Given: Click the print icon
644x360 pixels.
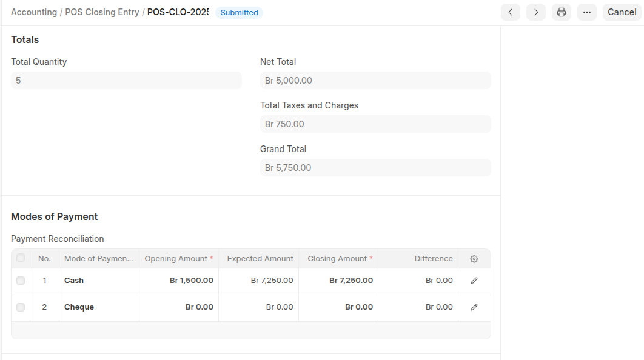Looking at the screenshot, I should tap(562, 12).
